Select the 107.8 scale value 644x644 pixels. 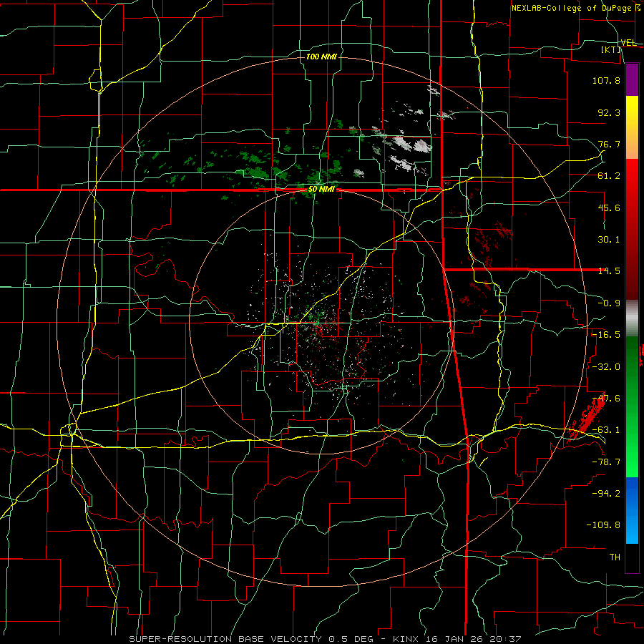pos(606,80)
